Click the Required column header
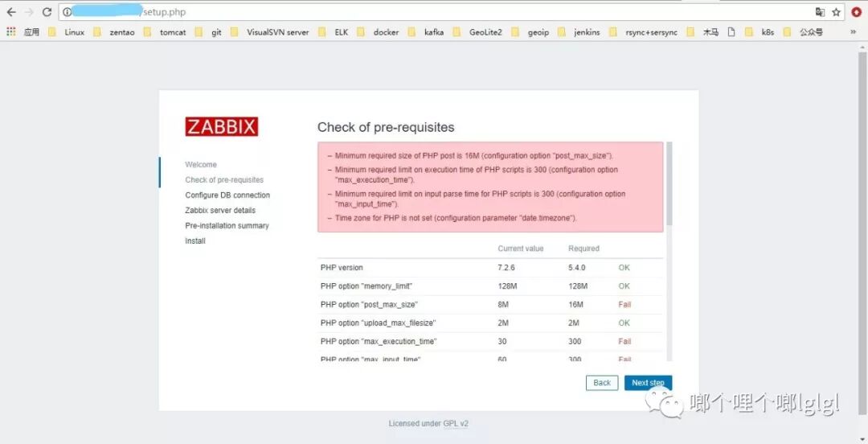The height and width of the screenshot is (444, 868). tap(583, 249)
